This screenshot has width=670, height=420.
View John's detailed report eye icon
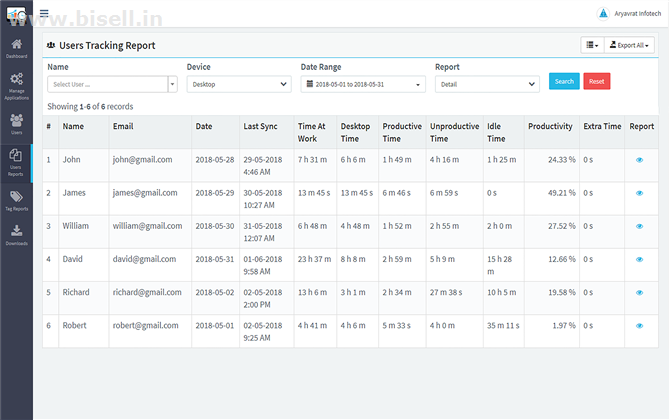(639, 160)
